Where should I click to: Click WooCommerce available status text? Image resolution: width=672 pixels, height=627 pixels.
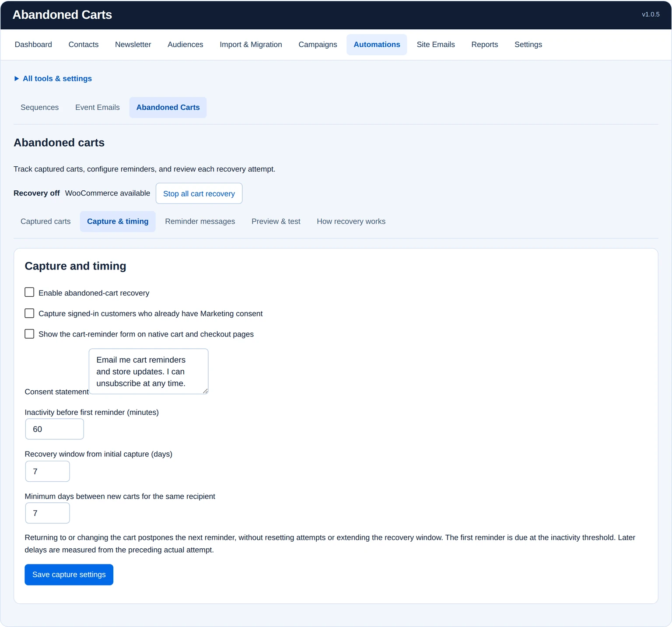pyautogui.click(x=108, y=193)
